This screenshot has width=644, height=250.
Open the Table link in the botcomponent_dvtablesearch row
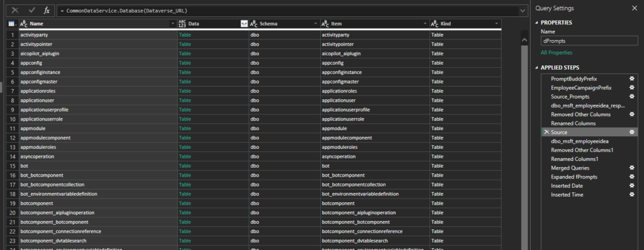185,241
